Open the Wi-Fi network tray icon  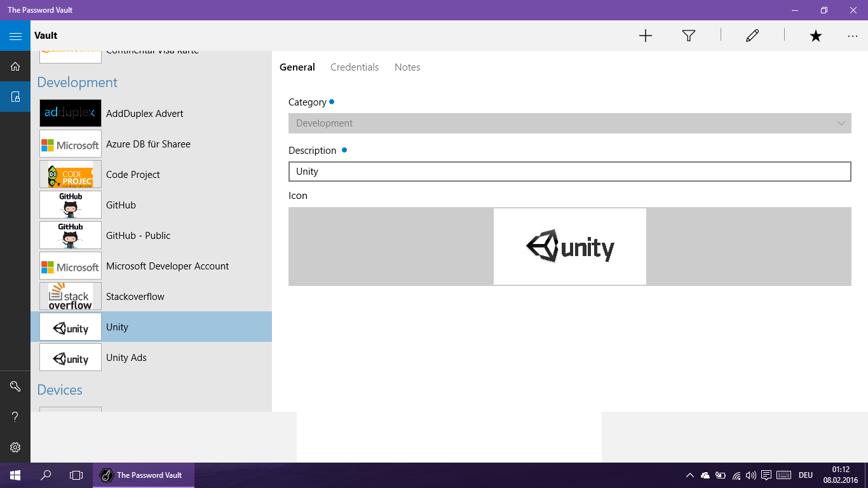[x=736, y=475]
